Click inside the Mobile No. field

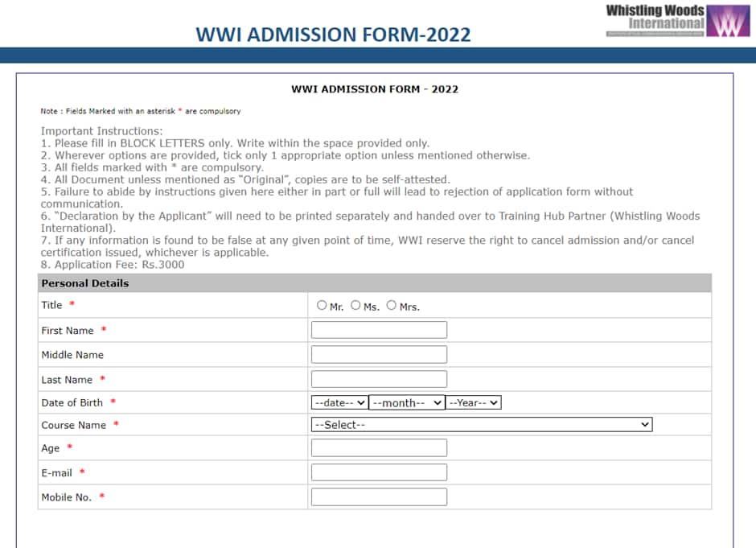[378, 496]
